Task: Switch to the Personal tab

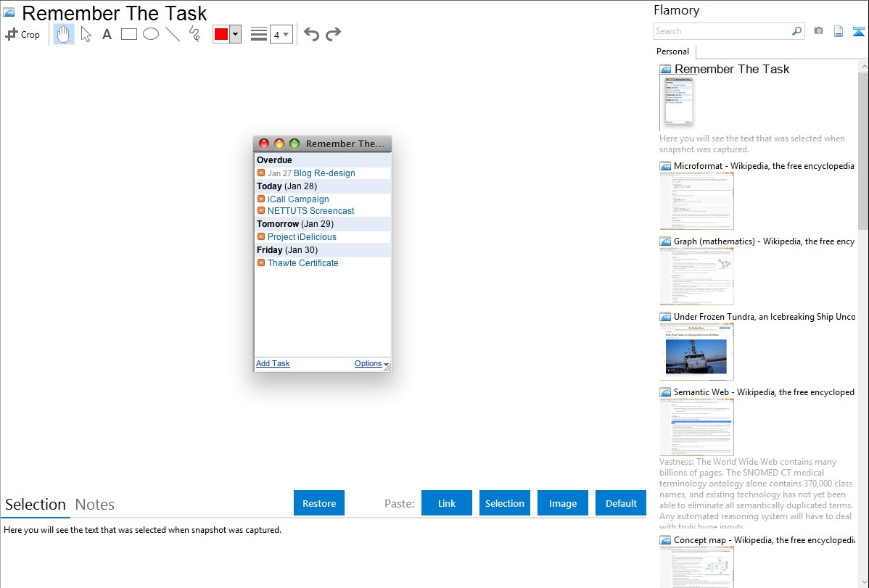Action: click(673, 51)
